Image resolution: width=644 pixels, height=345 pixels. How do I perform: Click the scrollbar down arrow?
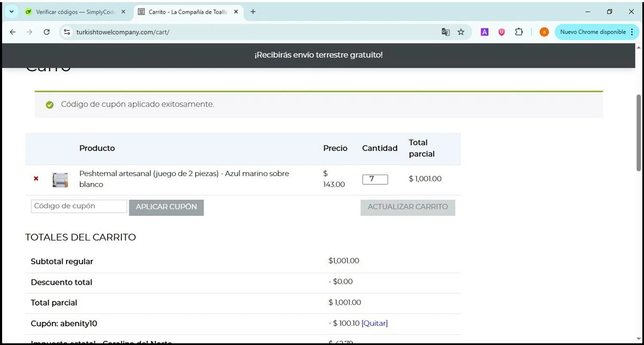pyautogui.click(x=639, y=339)
